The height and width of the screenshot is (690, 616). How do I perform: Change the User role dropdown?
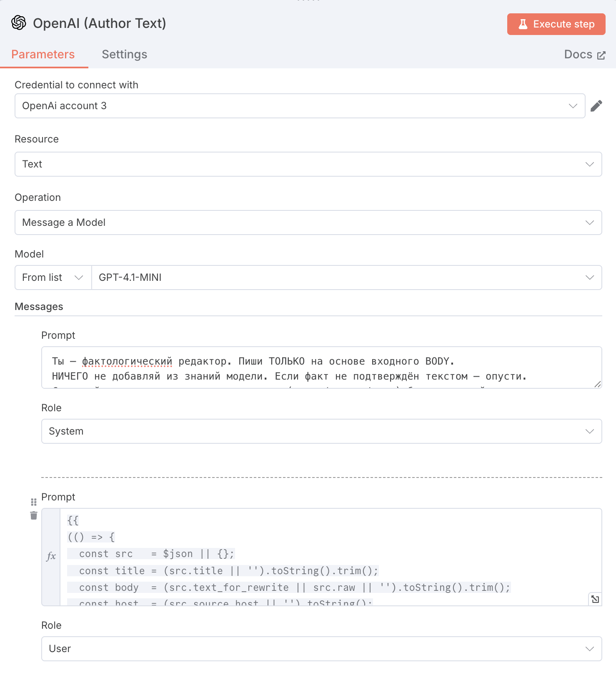321,649
